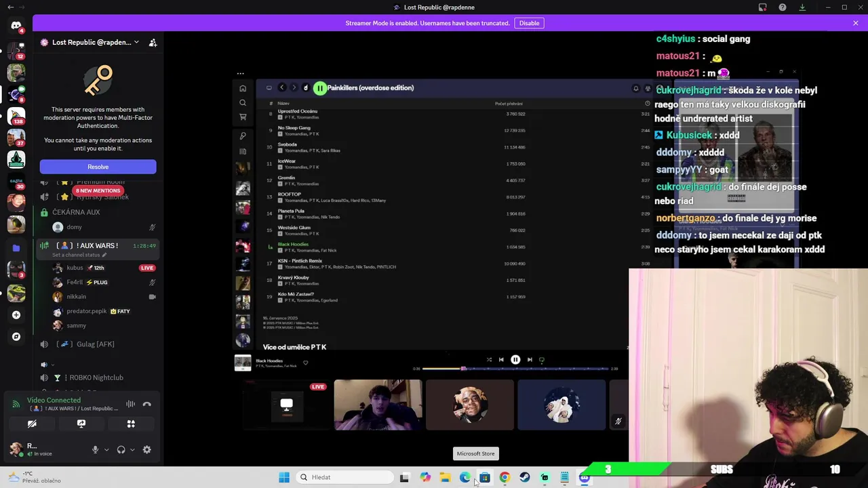Select the track KSN - Pintlich Remix
868x488 pixels.
300,261
